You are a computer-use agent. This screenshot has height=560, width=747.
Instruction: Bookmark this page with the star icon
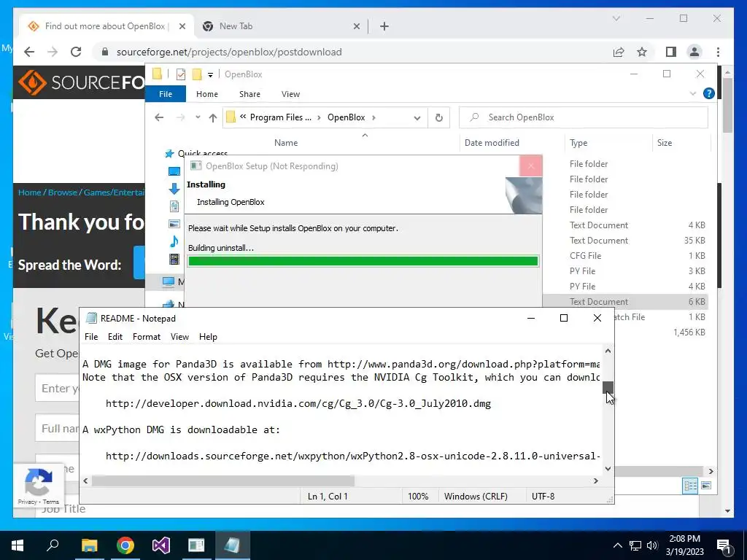642,52
